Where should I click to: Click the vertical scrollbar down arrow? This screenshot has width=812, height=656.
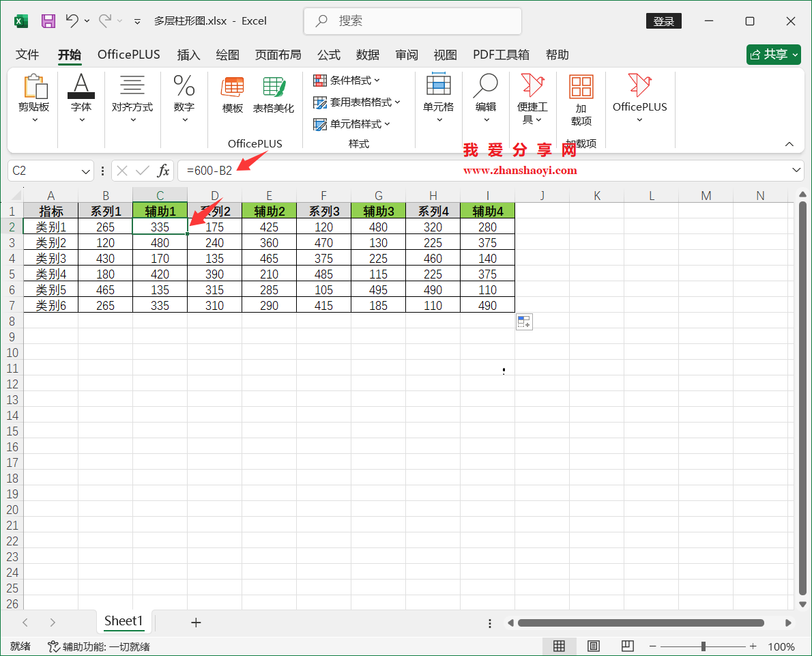tap(802, 604)
